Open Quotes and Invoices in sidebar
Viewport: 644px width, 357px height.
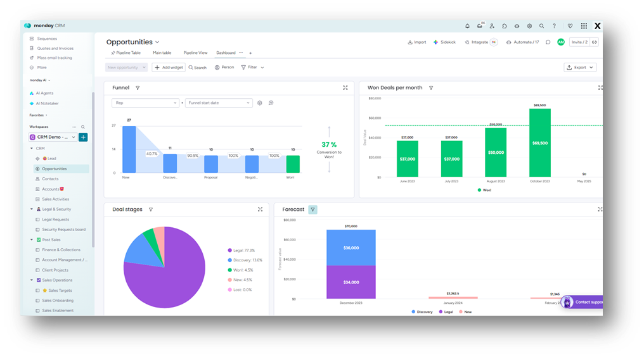55,48
